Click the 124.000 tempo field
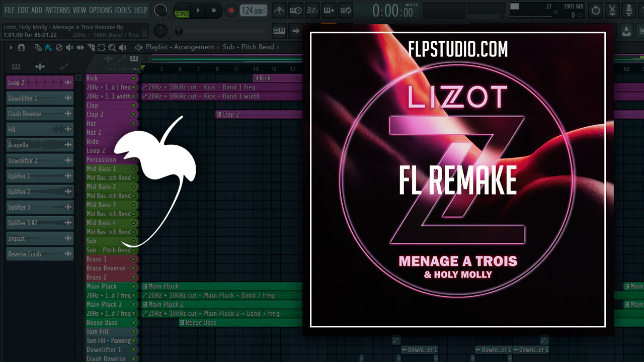 pyautogui.click(x=253, y=11)
